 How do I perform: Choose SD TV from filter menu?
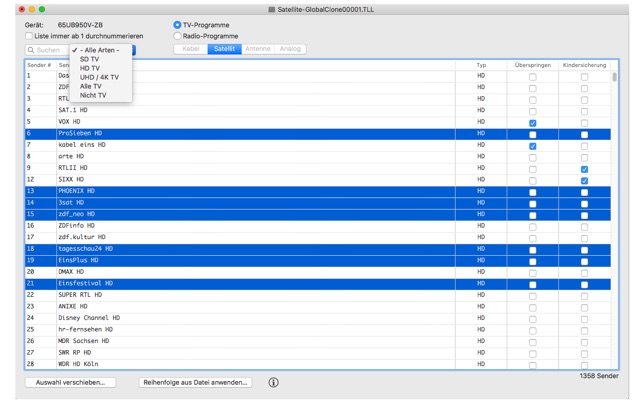(101, 59)
